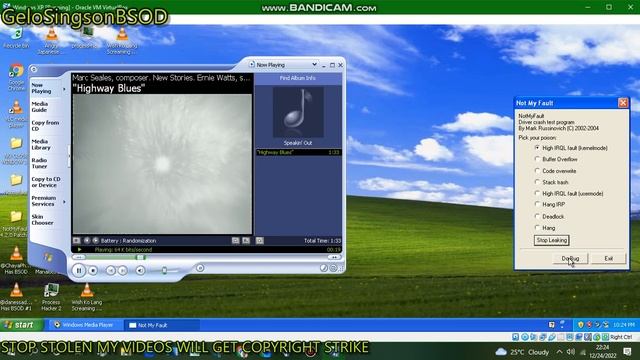The width and height of the screenshot is (640, 360).
Task: Select Code overwrite option
Action: pyautogui.click(x=555, y=171)
